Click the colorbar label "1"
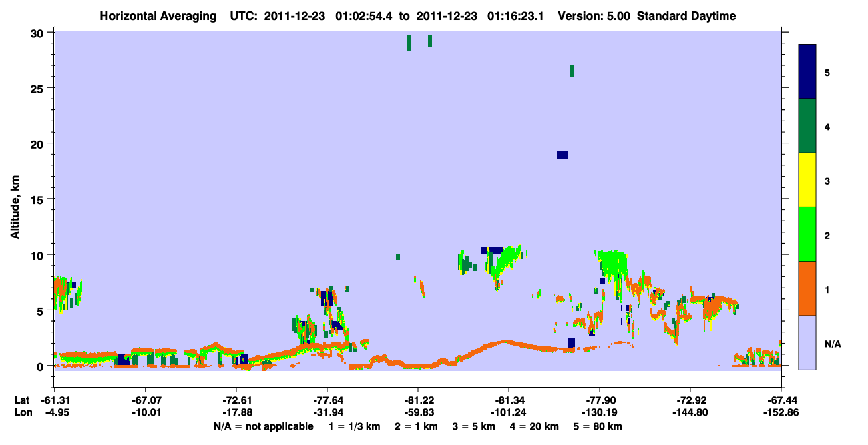Viewport: 868px width, 445px height. pyautogui.click(x=827, y=289)
